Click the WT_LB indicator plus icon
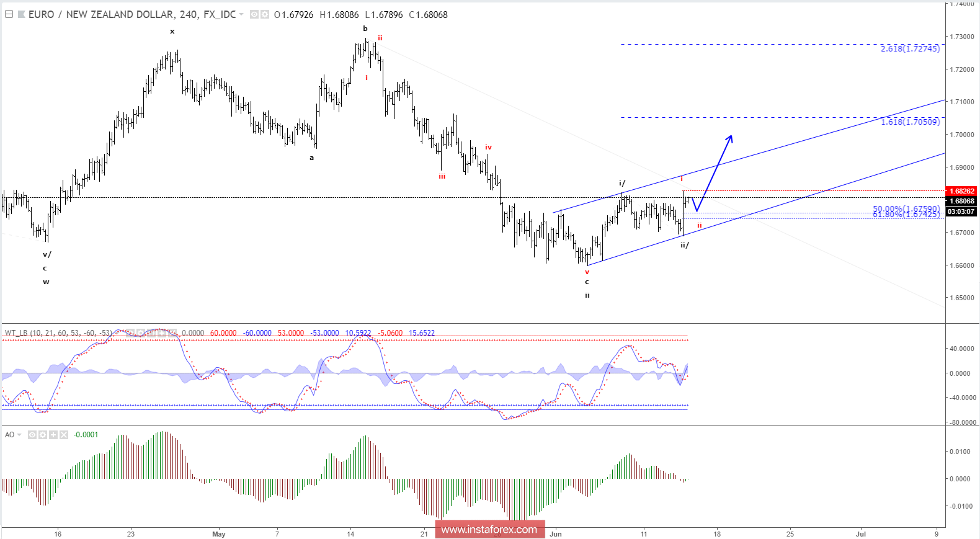980x539 pixels. [162, 333]
